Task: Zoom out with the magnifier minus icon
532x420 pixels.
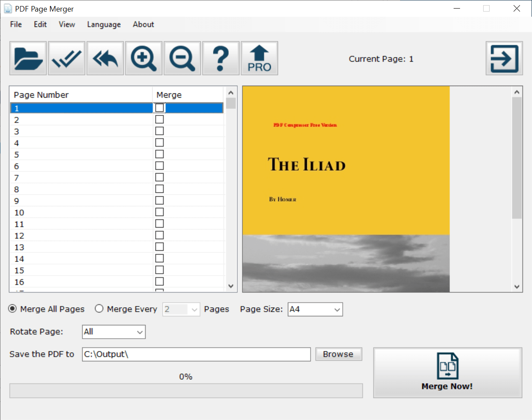Action: 182,58
